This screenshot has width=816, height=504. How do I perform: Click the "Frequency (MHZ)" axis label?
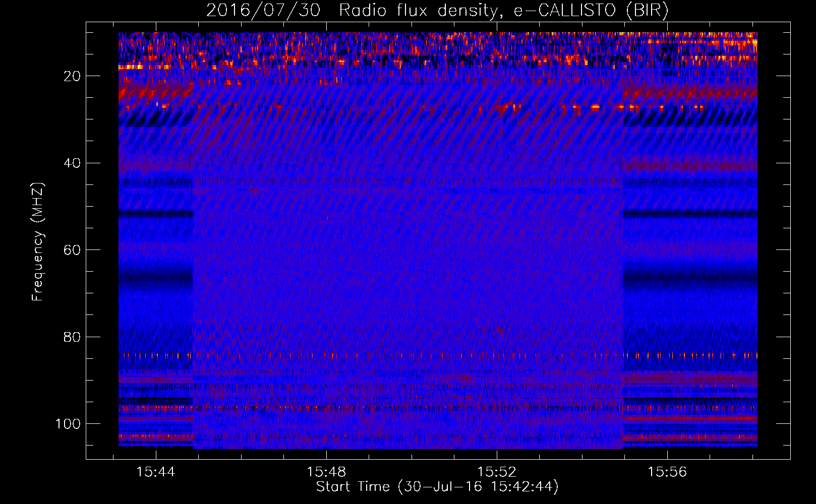[x=38, y=241]
